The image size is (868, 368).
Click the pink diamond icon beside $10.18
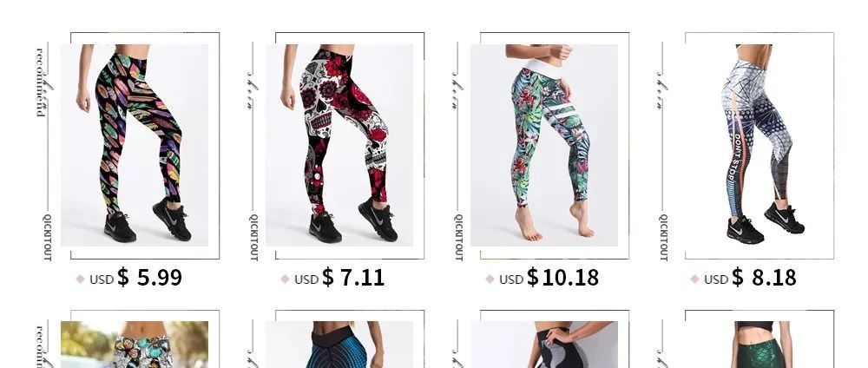[x=490, y=279]
